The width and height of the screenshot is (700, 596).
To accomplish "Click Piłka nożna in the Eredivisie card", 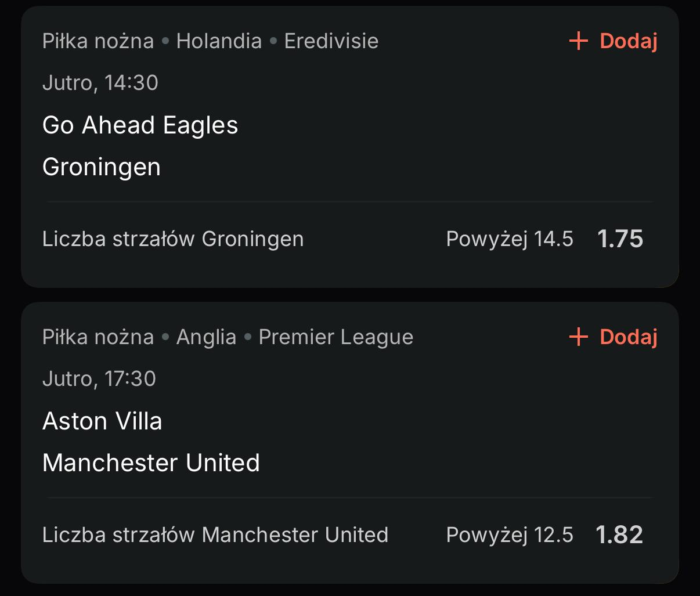I will point(98,41).
